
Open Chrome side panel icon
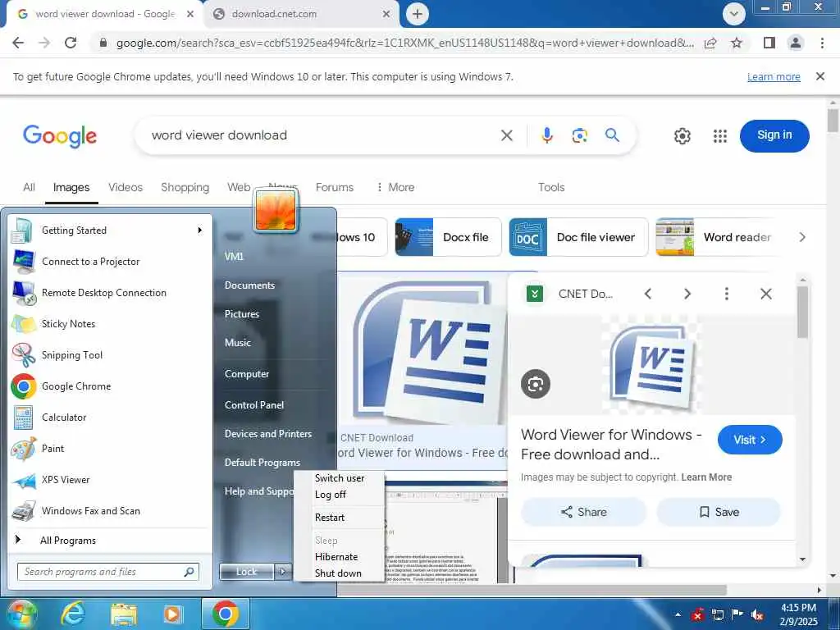[769, 43]
